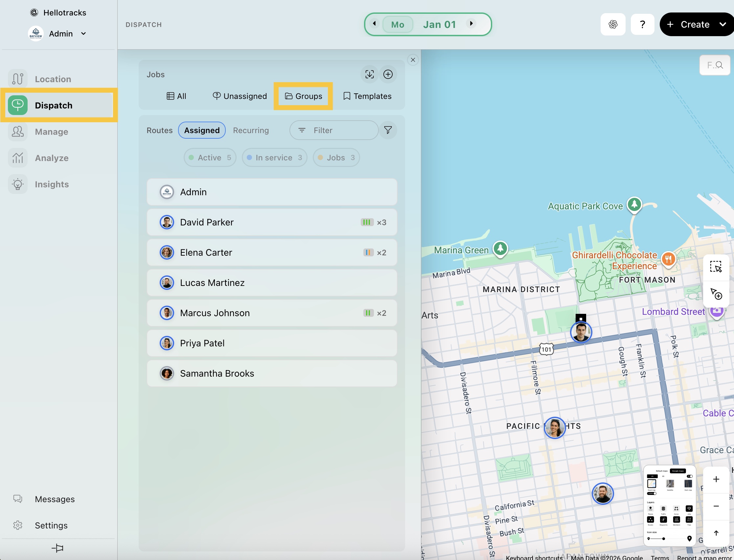Click the sidebar pin icon at bottom

point(57,548)
